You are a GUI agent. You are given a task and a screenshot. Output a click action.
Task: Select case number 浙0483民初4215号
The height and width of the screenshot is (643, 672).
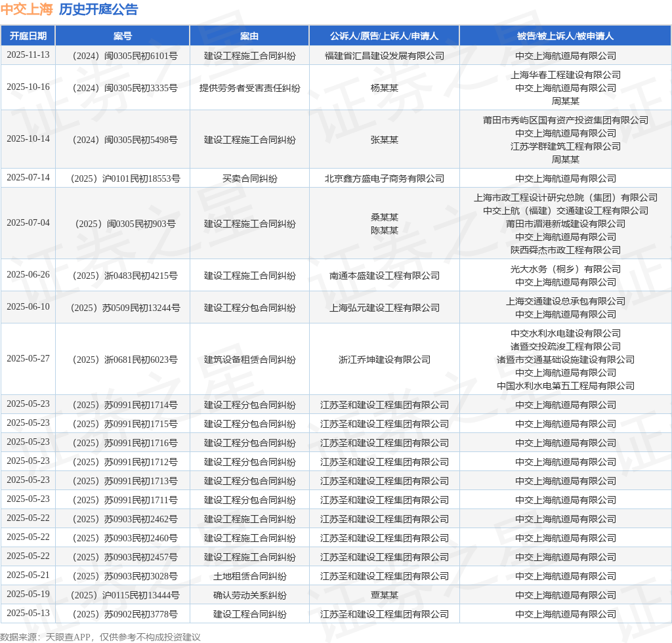[x=141, y=276]
